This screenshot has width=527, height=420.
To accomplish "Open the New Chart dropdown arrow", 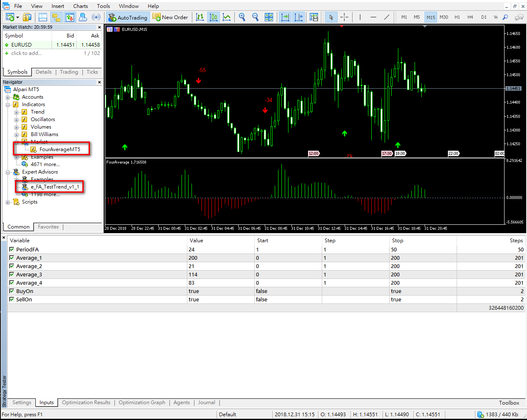I will [x=18, y=17].
